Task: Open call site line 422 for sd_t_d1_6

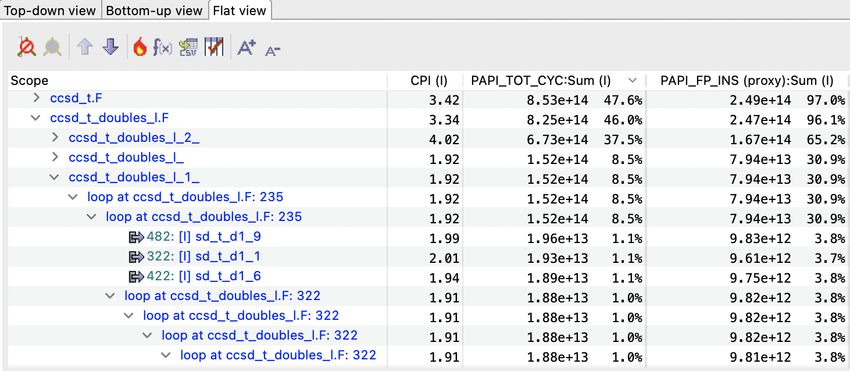Action: tap(160, 277)
